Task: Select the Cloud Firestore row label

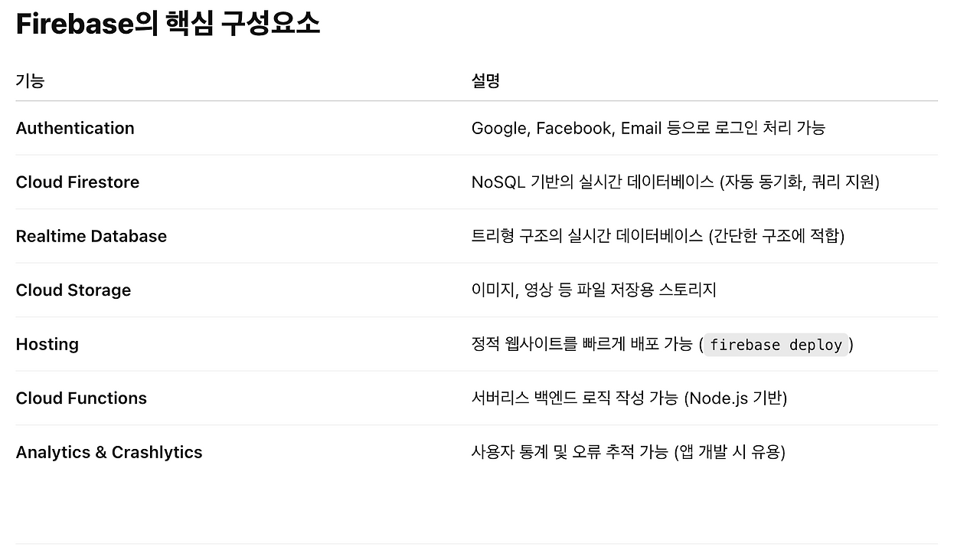Action: (77, 182)
